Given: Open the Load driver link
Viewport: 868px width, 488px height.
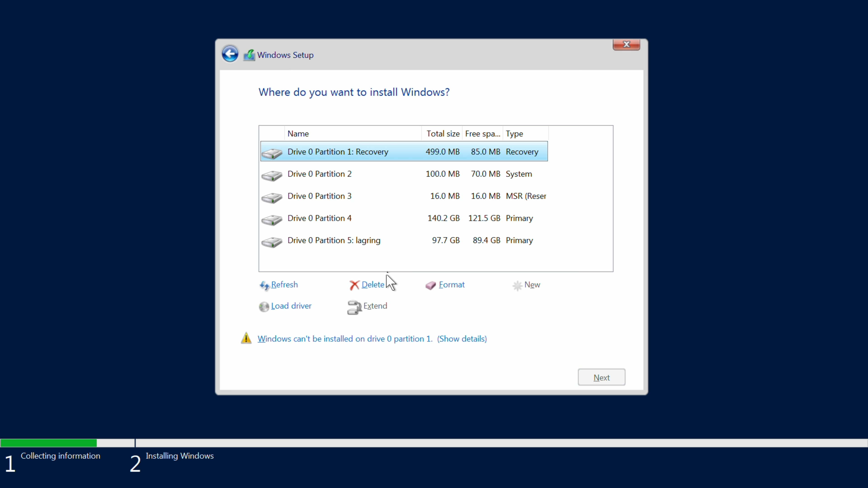Looking at the screenshot, I should [291, 306].
